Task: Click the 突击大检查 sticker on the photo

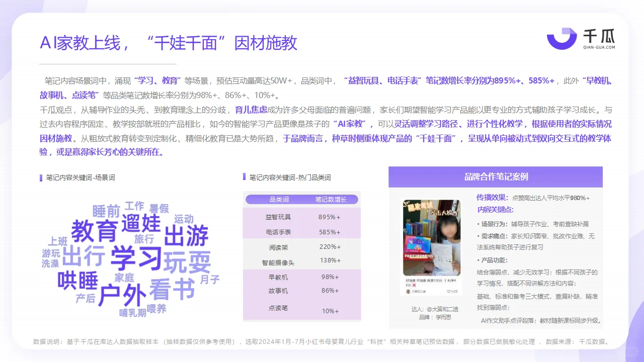Action: (445, 212)
